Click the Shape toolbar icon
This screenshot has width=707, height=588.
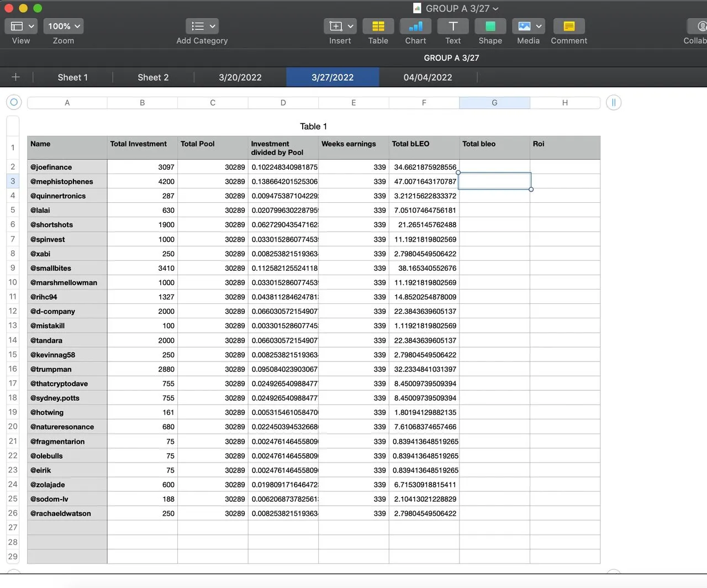(490, 26)
